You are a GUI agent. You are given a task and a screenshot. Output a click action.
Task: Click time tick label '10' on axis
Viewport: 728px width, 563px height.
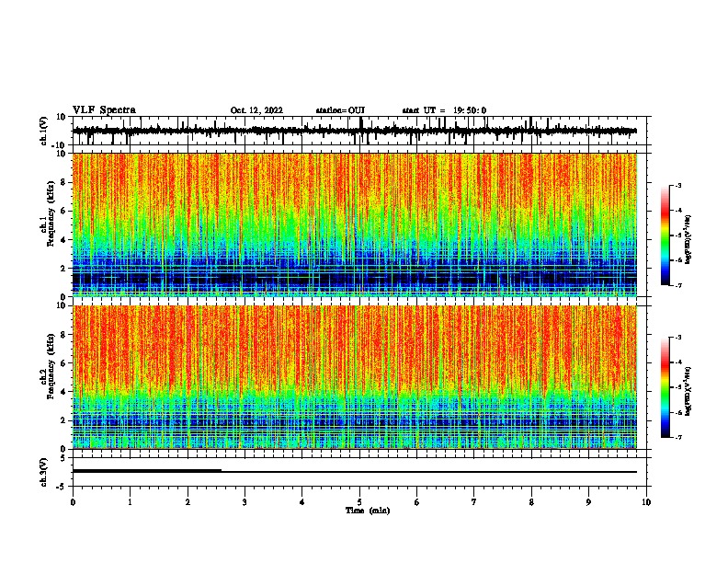click(646, 502)
